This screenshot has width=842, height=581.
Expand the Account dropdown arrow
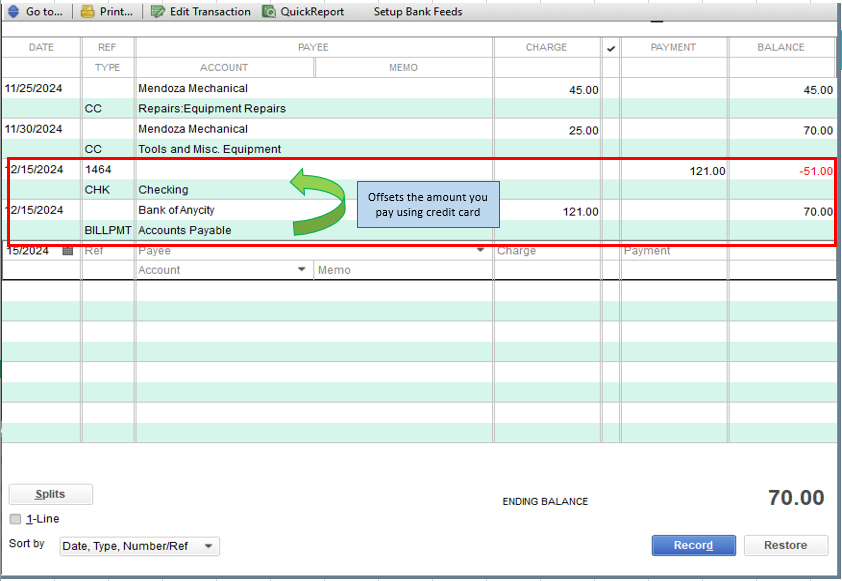(302, 270)
